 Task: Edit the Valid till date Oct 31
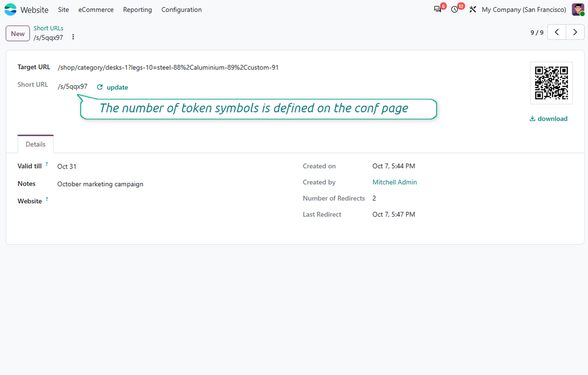(67, 166)
